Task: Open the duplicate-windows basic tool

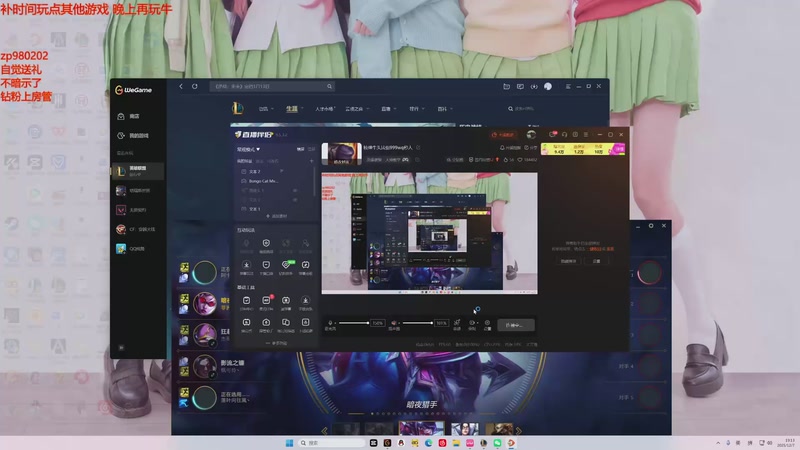Action: pyautogui.click(x=286, y=324)
